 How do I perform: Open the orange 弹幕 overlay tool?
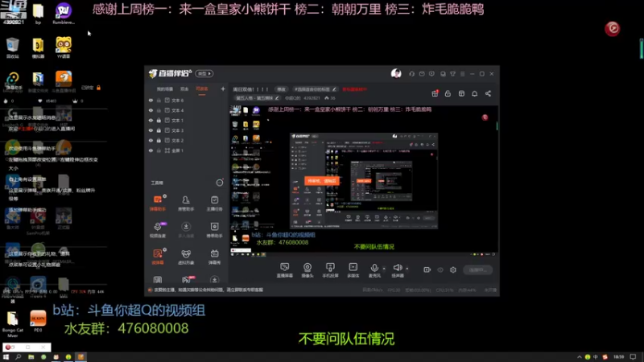pyautogui.click(x=157, y=257)
